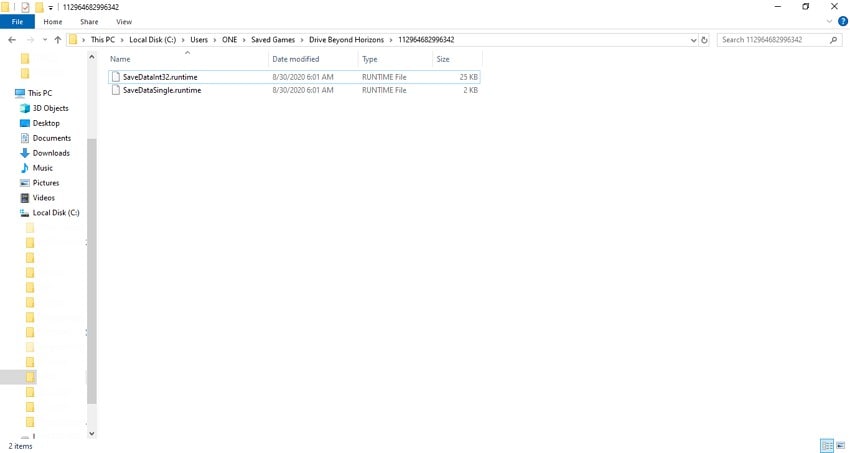Click the '25 KB' size cell
The height and width of the screenshot is (453, 850).
point(468,77)
